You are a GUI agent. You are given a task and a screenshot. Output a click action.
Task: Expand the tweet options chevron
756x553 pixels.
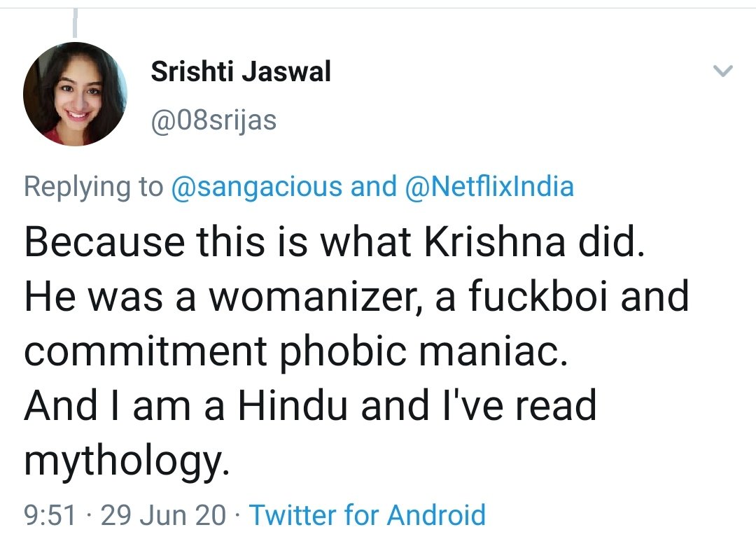pos(722,71)
